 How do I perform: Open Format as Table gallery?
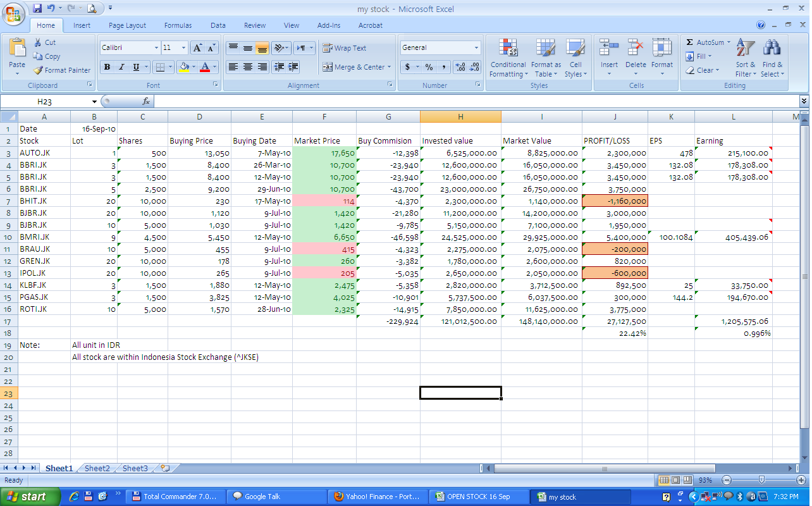(546, 58)
